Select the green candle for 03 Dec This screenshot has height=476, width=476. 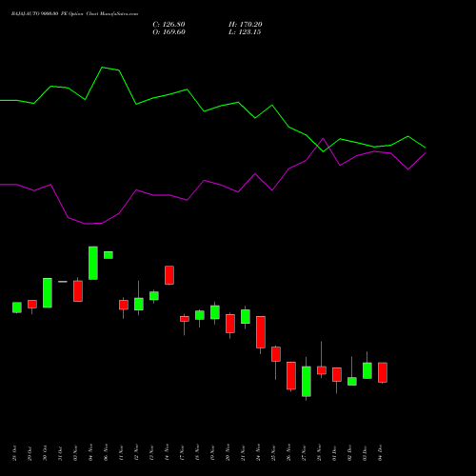(x=367, y=370)
